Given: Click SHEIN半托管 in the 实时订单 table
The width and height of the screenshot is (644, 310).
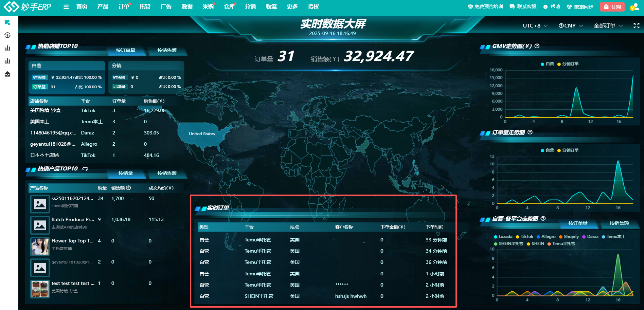Looking at the screenshot, I should coord(259,296).
